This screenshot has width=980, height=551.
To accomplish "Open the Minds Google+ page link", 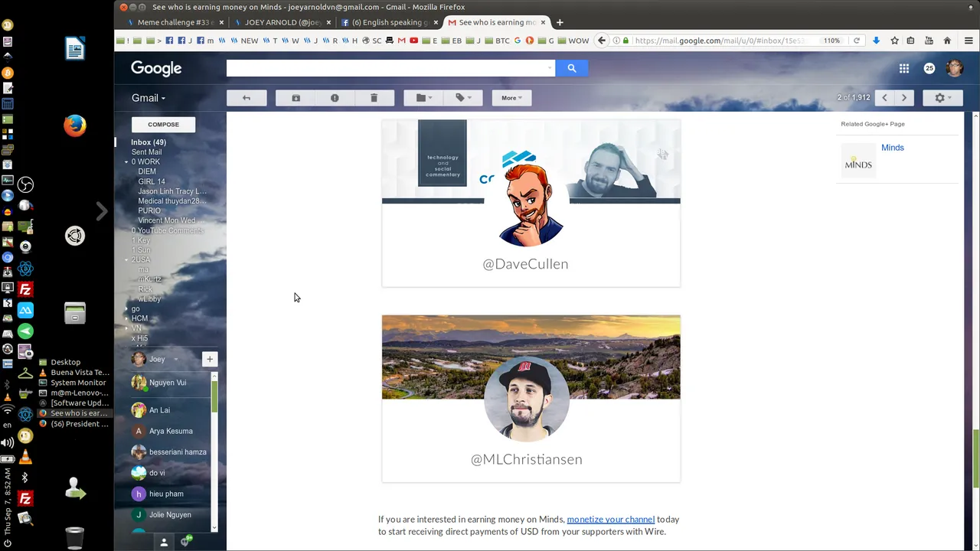I will click(x=892, y=148).
